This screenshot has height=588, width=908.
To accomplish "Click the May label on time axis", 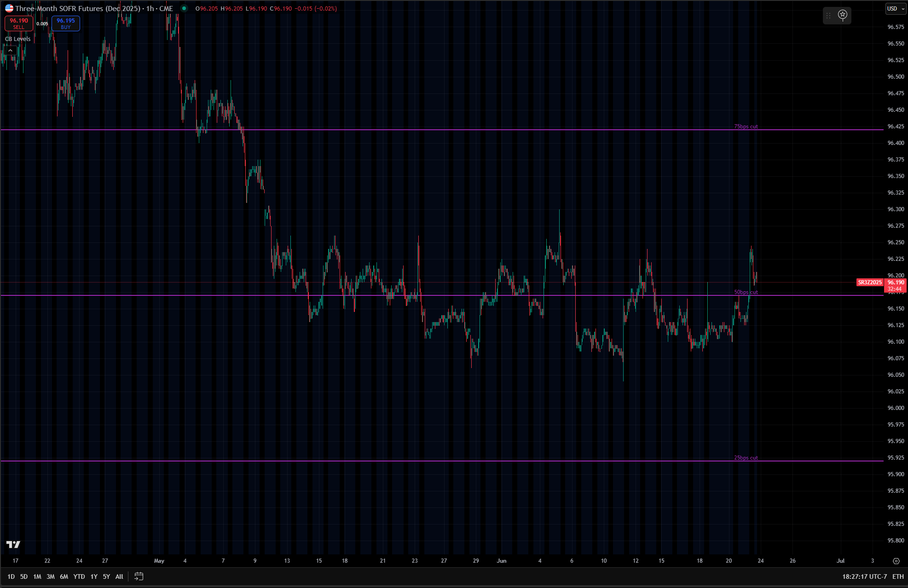I will [159, 561].
